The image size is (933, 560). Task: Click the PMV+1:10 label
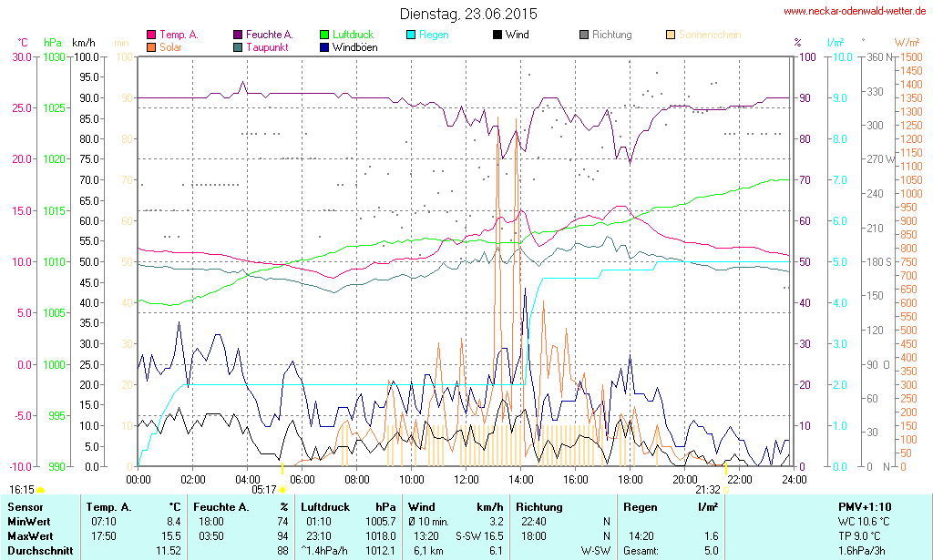(x=865, y=506)
